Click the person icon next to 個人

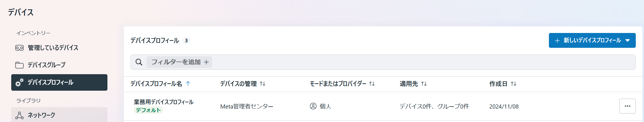[313, 106]
